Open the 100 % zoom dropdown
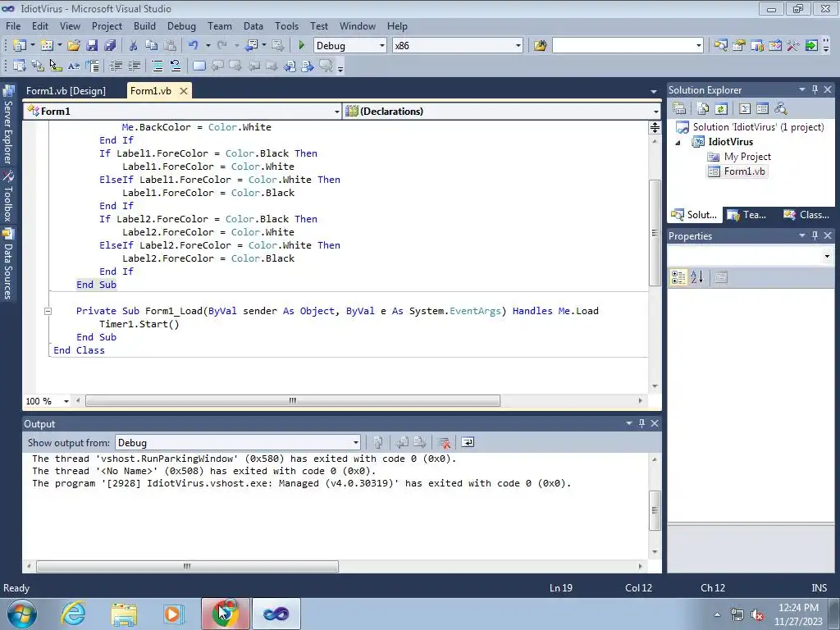 [x=66, y=401]
